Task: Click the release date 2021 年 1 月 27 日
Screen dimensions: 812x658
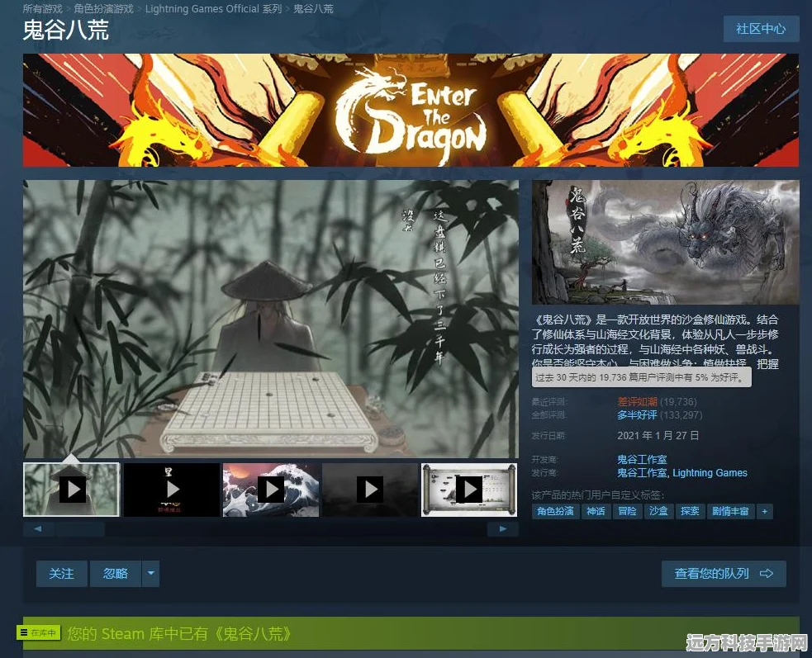Action: [658, 435]
